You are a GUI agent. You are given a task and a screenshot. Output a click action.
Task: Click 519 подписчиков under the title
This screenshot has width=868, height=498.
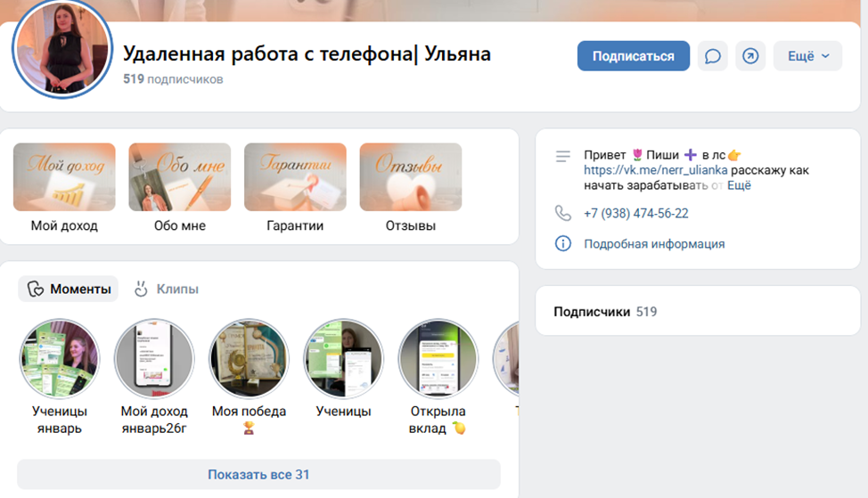173,79
